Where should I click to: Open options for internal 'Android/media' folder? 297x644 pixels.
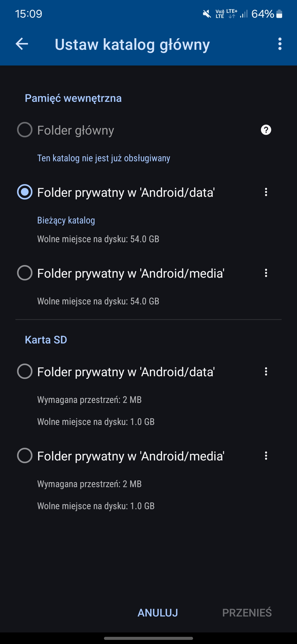pos(266,273)
